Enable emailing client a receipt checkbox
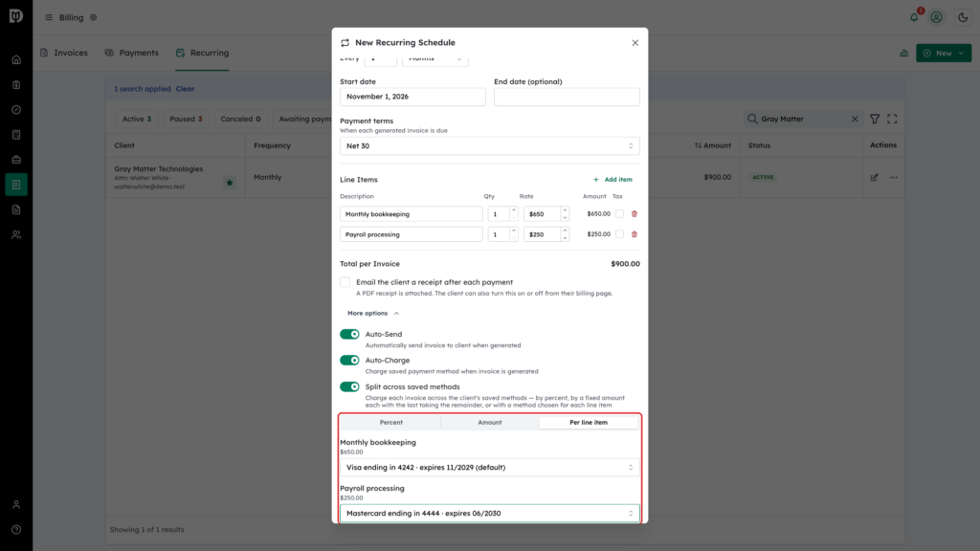The height and width of the screenshot is (551, 980). (x=345, y=282)
